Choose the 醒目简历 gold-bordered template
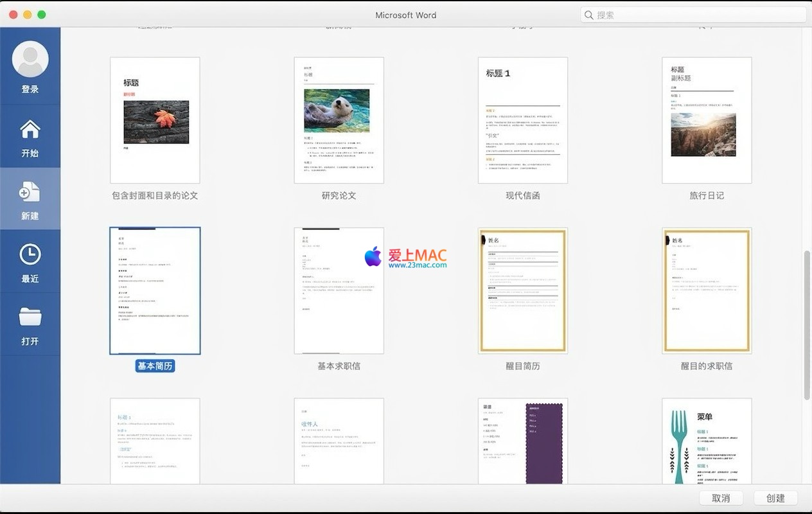The height and width of the screenshot is (514, 812). tap(522, 290)
